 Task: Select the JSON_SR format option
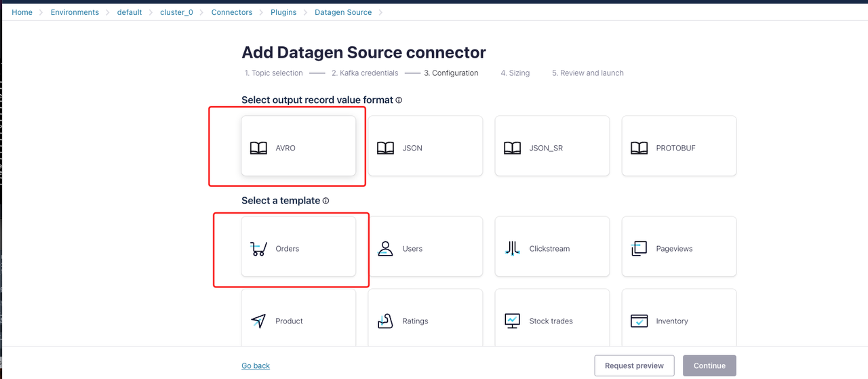pyautogui.click(x=552, y=146)
